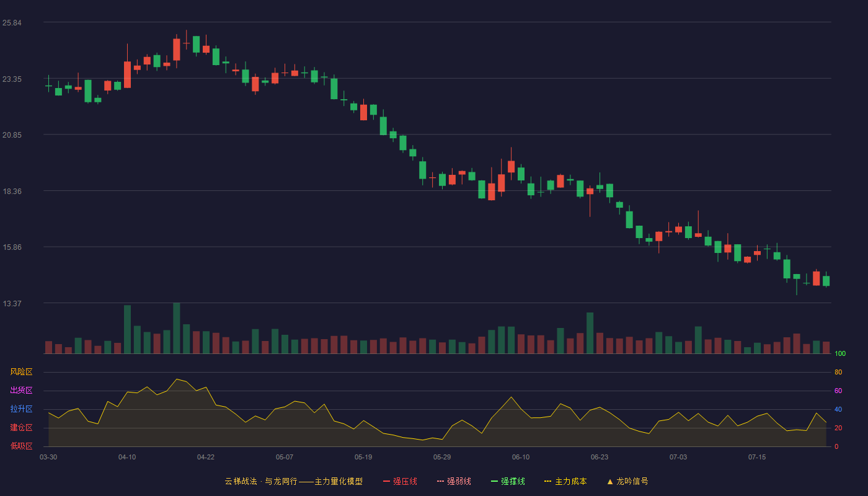Click the 05-19 date label
The image size is (868, 496).
point(363,457)
